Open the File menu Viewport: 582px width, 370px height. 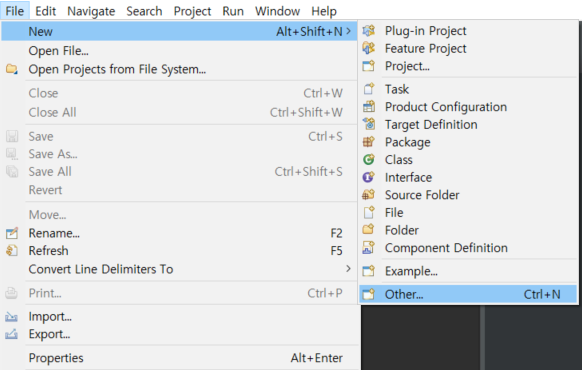(x=14, y=11)
